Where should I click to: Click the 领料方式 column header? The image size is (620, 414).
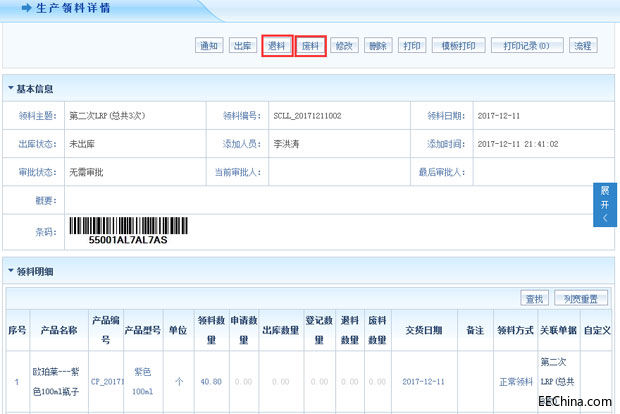pos(516,330)
